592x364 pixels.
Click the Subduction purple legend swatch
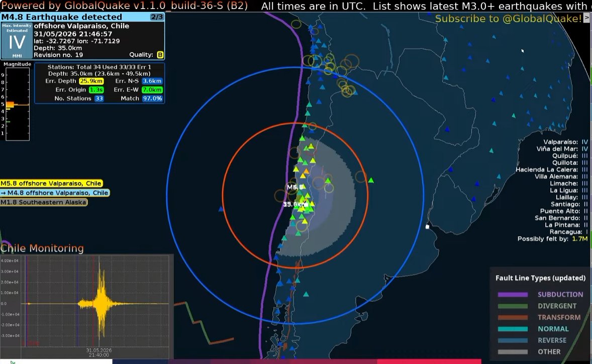(x=512, y=295)
